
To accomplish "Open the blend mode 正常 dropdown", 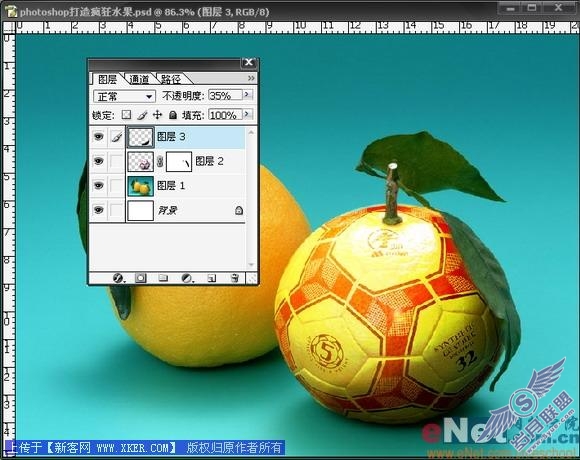I will tap(124, 97).
